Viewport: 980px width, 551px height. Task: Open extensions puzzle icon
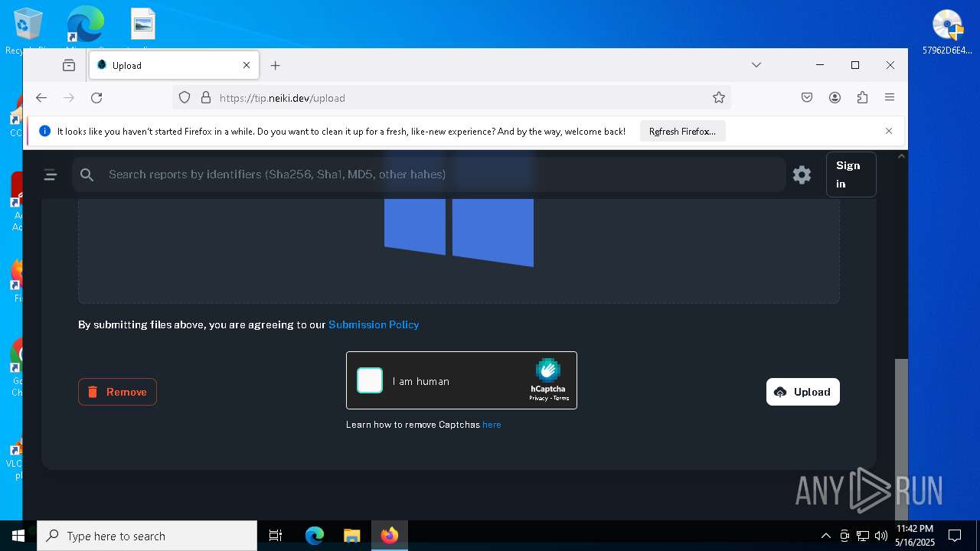862,97
